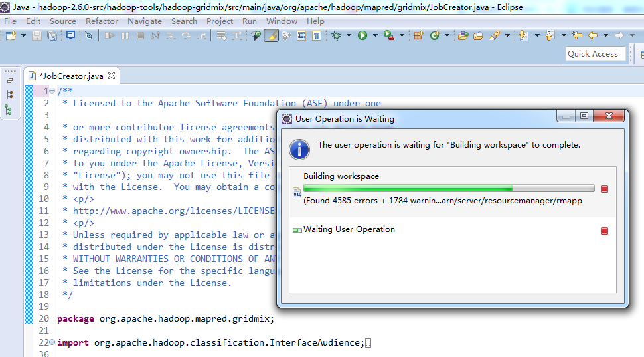The height and width of the screenshot is (357, 644).
Task: Click the Step Over icon
Action: tap(186, 36)
